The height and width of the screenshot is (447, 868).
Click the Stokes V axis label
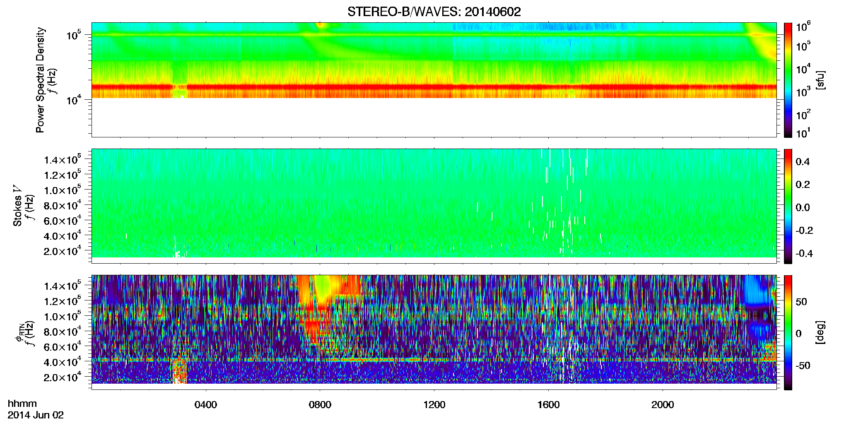coord(17,206)
